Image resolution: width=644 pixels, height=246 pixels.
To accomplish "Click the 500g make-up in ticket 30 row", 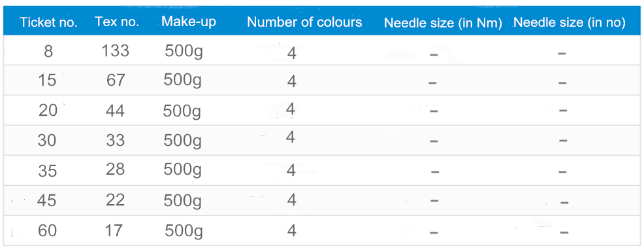I will coord(183,141).
